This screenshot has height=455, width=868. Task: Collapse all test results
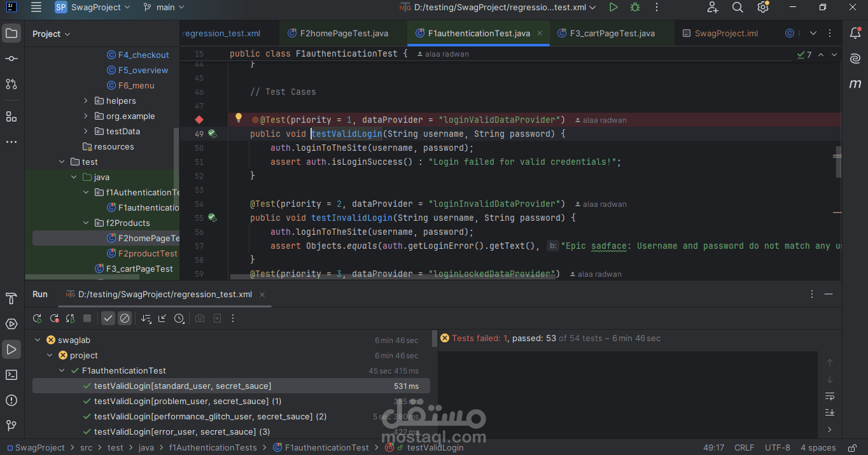(x=163, y=318)
